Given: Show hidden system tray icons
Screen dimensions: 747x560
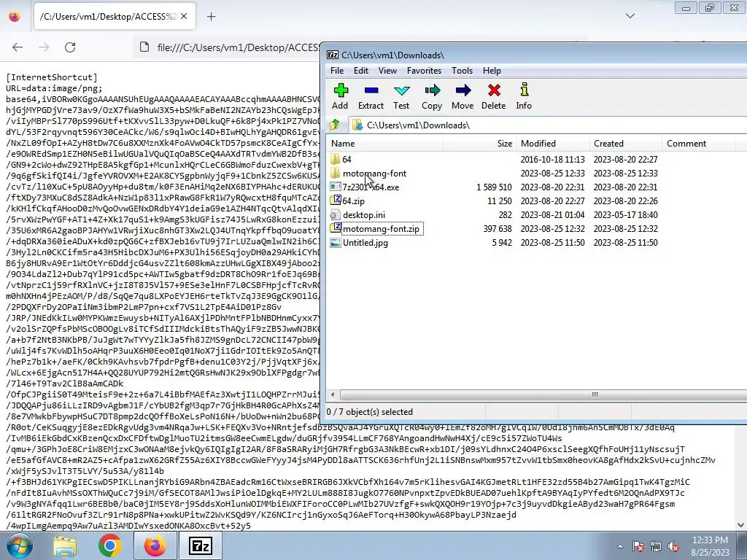Looking at the screenshot, I should tap(620, 547).
